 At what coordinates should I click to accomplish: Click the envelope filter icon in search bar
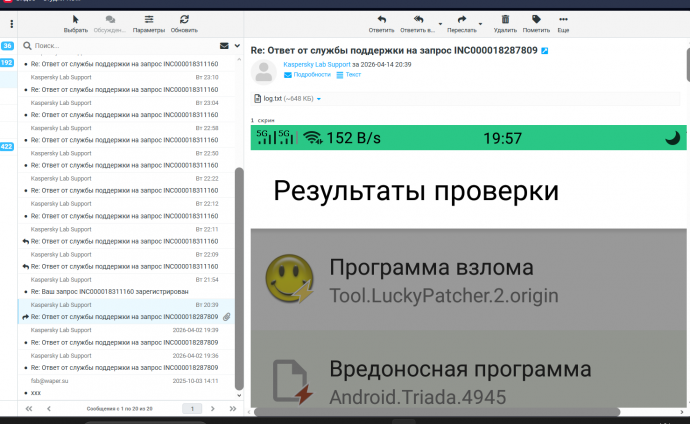[x=224, y=46]
